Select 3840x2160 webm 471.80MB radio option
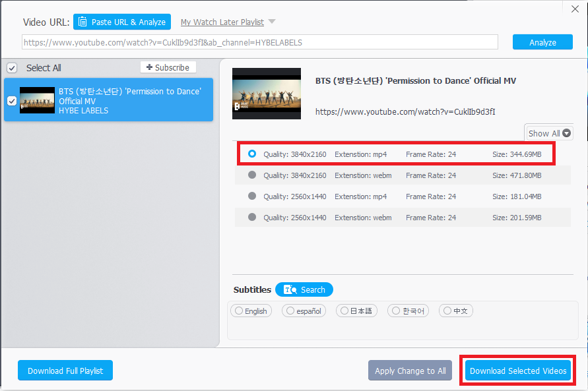Image resolution: width=588 pixels, height=391 pixels. (252, 175)
